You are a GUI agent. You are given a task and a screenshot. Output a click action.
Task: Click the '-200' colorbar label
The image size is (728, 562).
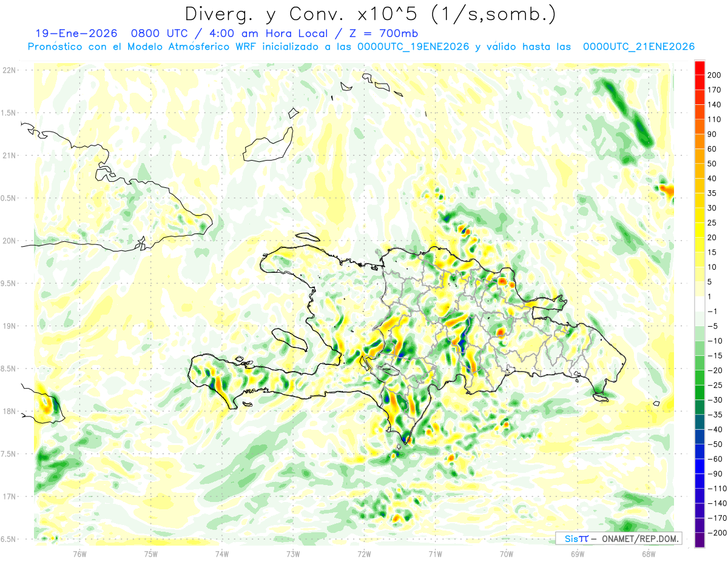[x=718, y=533]
